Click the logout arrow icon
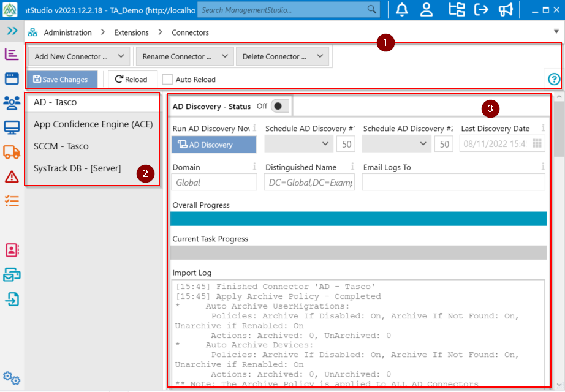 (x=481, y=10)
